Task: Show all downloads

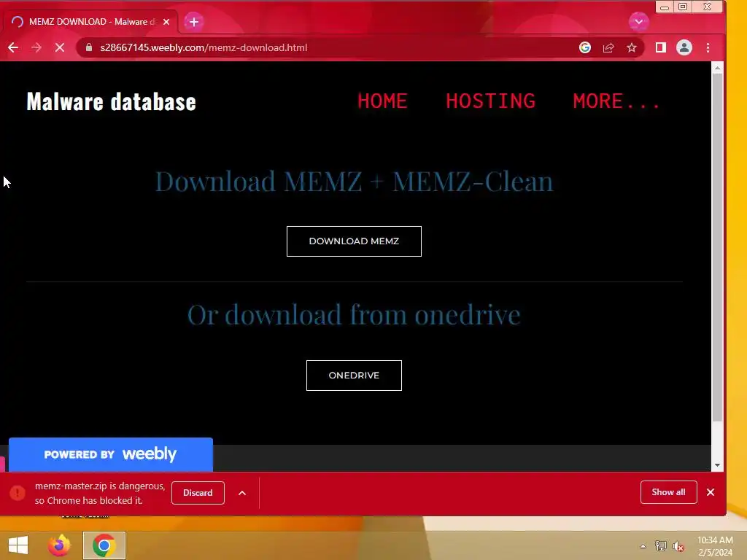Action: point(668,492)
